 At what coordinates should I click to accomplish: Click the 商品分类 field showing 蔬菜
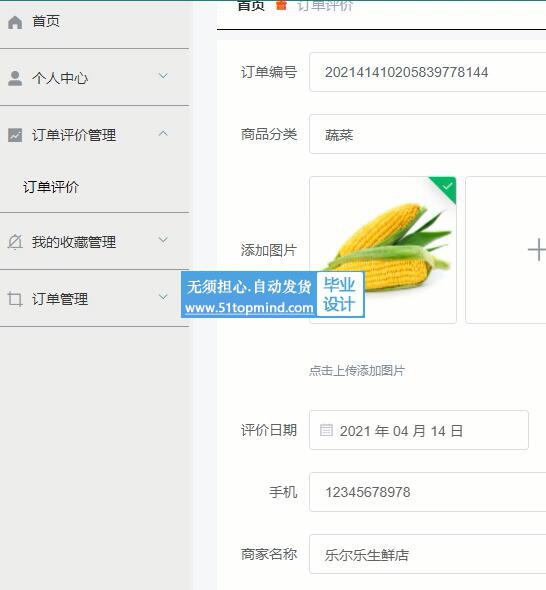(x=428, y=134)
